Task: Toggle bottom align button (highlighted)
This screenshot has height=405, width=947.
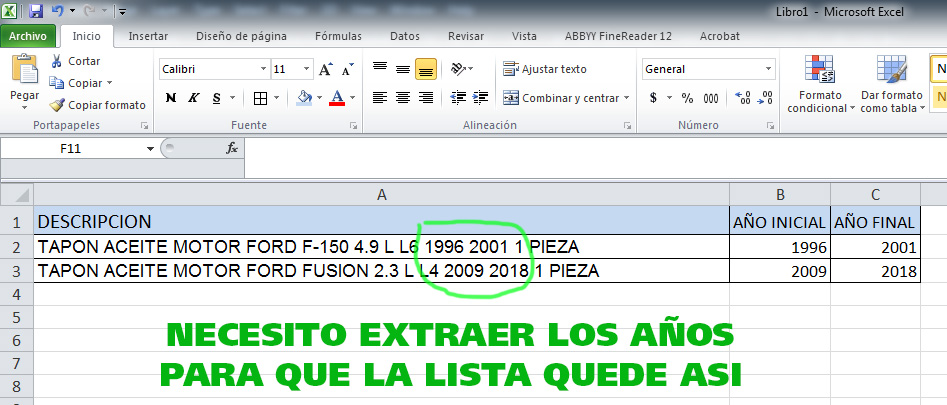Action: click(426, 69)
